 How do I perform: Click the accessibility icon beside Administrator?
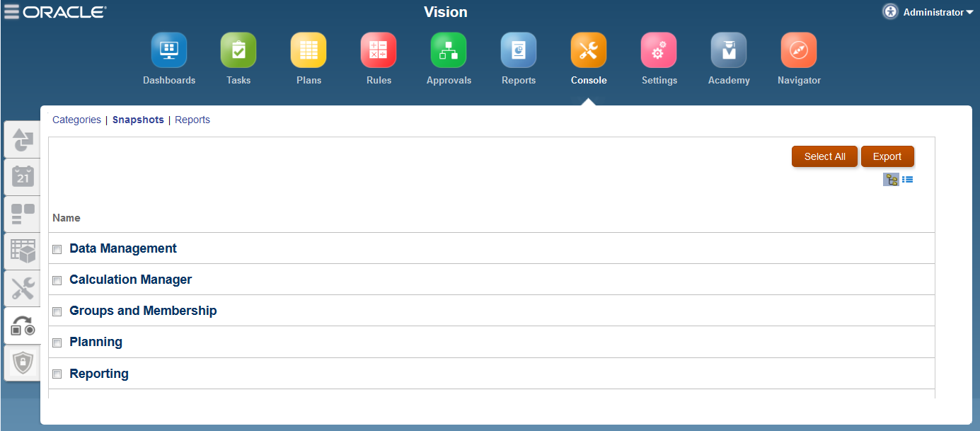point(890,12)
